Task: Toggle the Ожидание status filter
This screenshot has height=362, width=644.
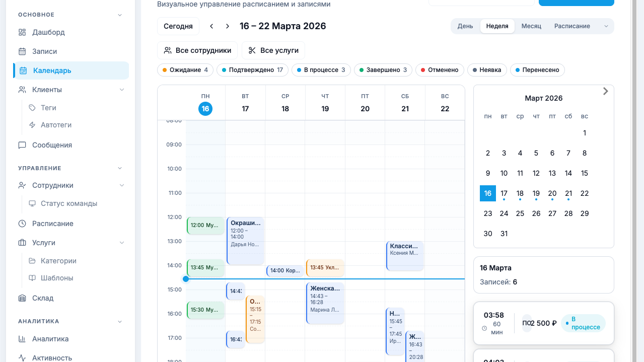Action: click(x=185, y=70)
